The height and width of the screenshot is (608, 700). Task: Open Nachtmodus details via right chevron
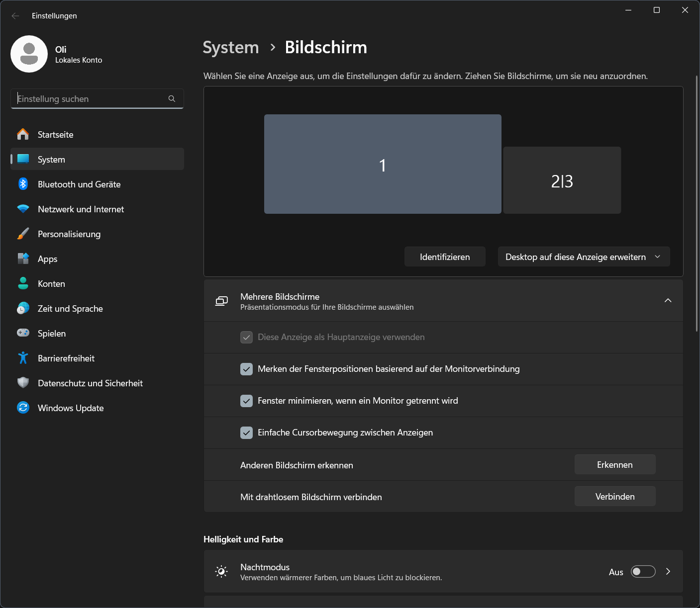[x=668, y=572]
